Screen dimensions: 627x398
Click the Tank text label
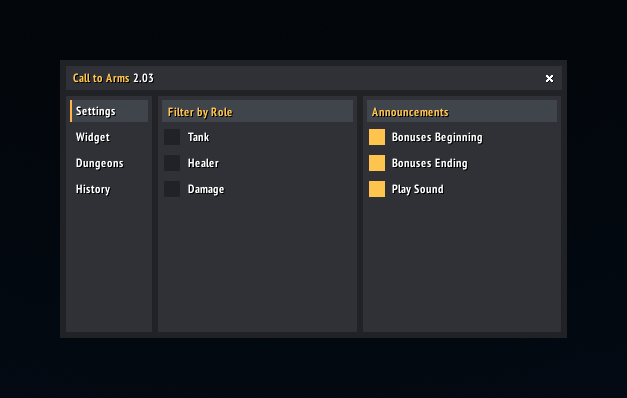(199, 137)
